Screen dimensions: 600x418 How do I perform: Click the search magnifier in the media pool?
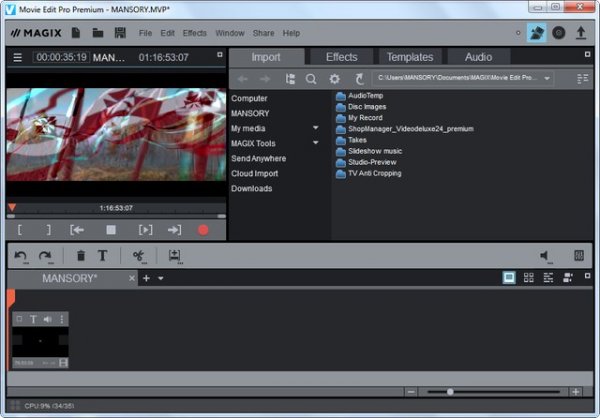312,78
